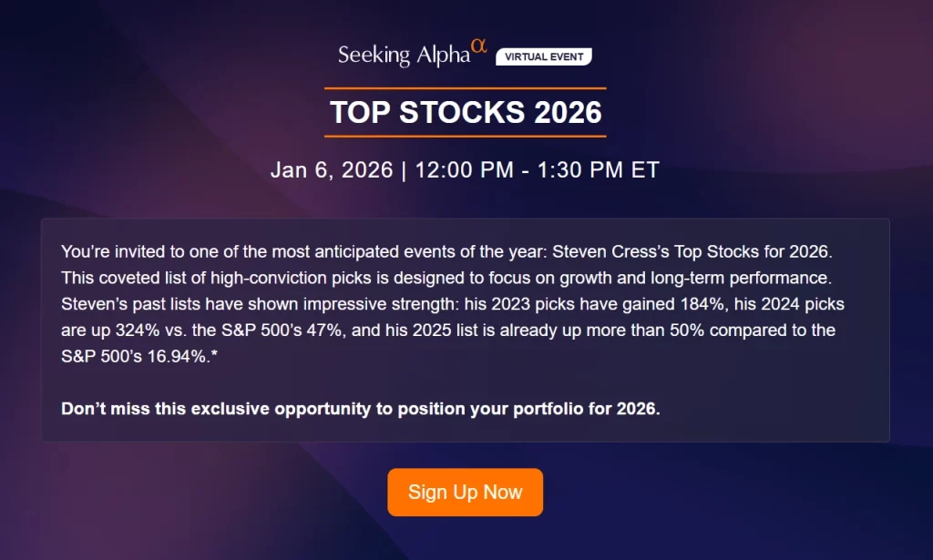Click the Jan 6, 2026 event date

point(332,170)
